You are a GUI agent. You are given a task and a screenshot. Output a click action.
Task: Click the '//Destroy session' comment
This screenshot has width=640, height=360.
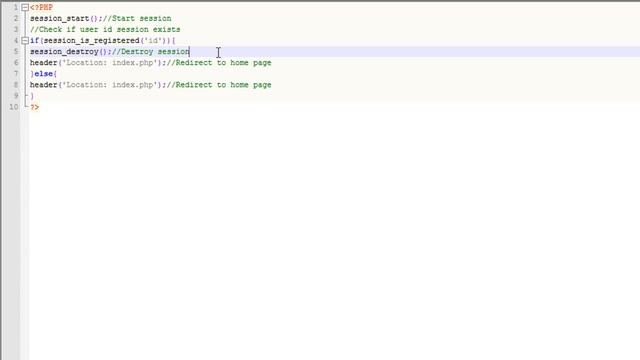coord(151,51)
